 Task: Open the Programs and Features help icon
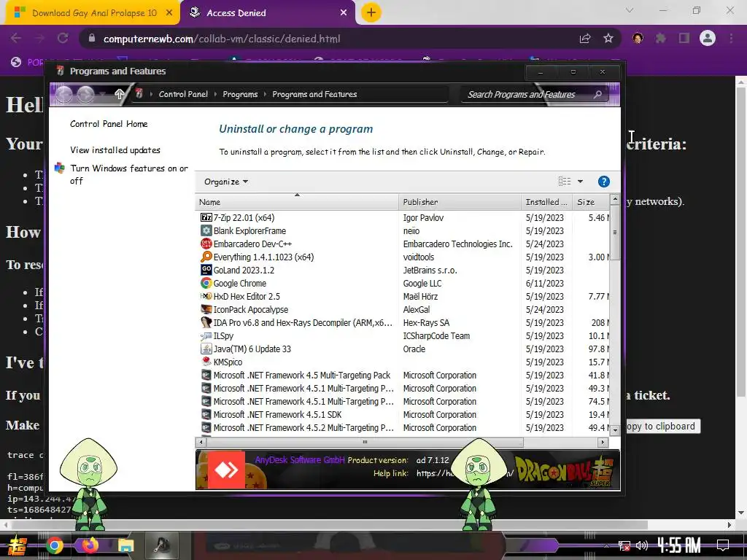tap(603, 182)
